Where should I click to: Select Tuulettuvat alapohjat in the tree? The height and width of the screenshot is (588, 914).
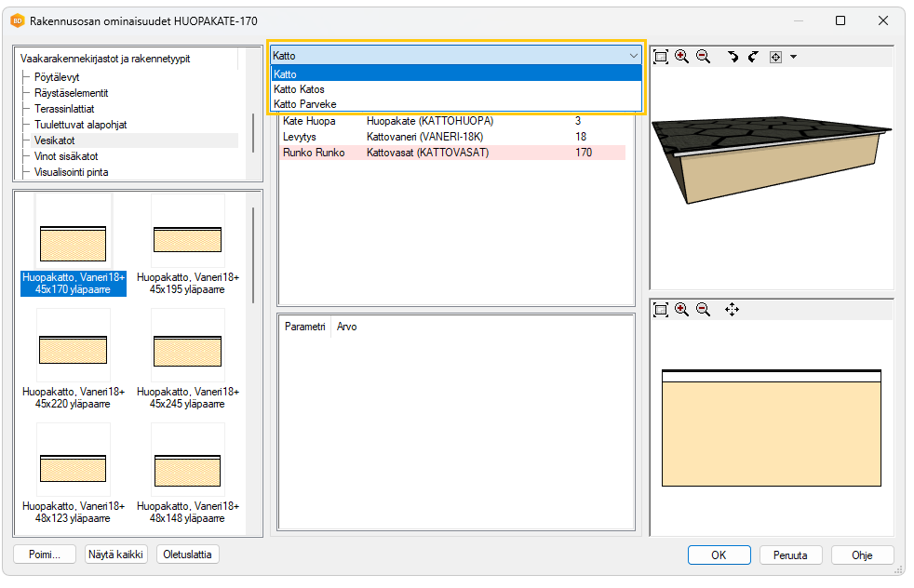tap(80, 124)
